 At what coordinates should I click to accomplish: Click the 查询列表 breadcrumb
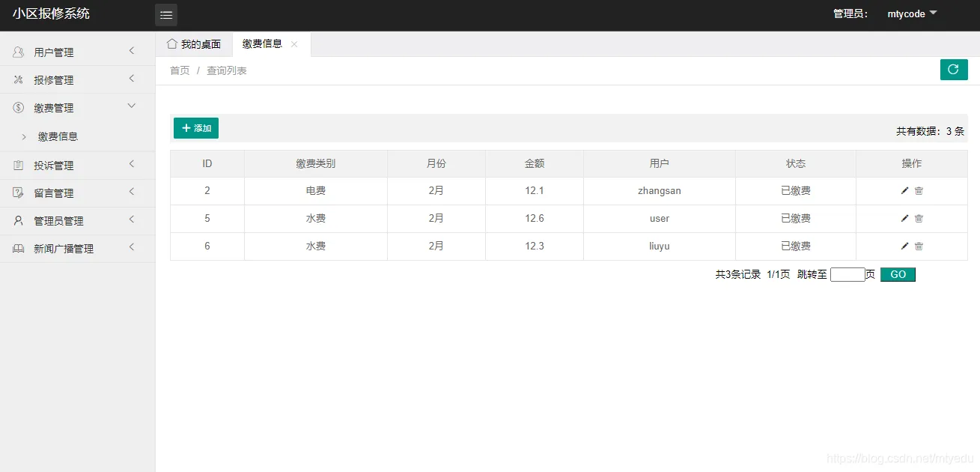tap(227, 70)
